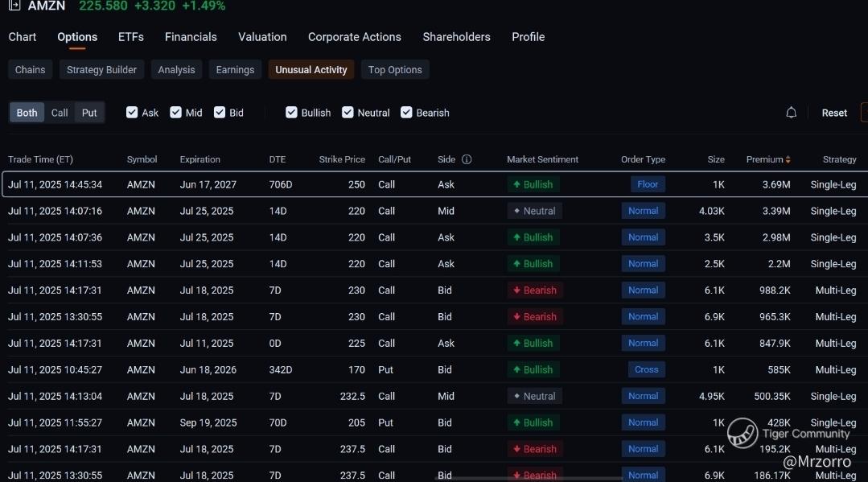
Task: Click the Cross order type badge
Action: tap(647, 369)
